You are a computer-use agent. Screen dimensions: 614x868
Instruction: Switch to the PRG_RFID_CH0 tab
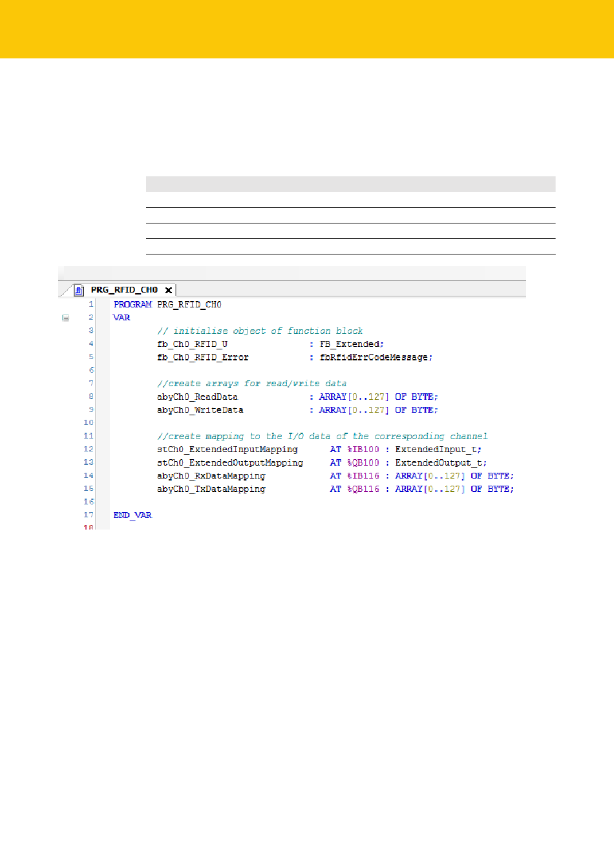(124, 290)
